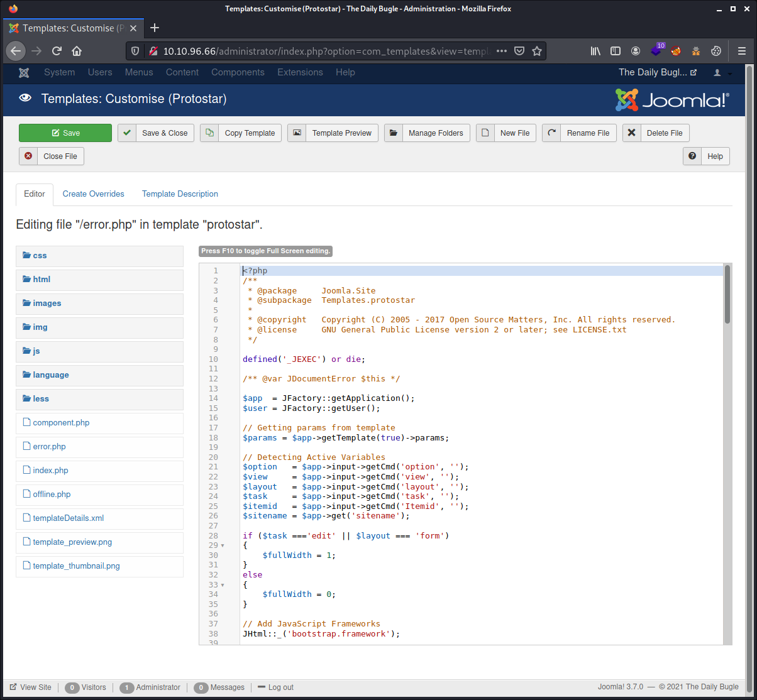Open the user account menu icon
The image size is (757, 700).
[x=722, y=73]
